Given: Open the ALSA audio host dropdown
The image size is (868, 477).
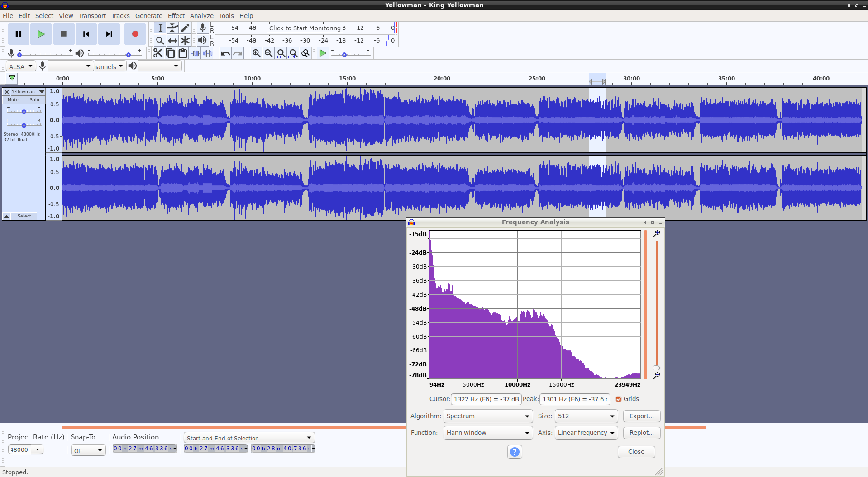Looking at the screenshot, I should [x=21, y=66].
